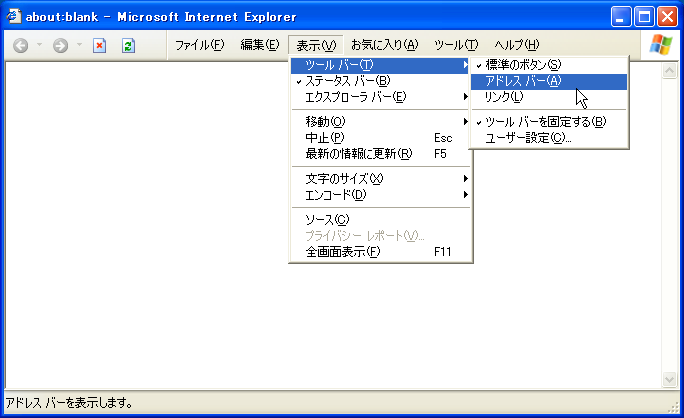
Task: Open the 編集(E) menu
Action: (x=260, y=45)
